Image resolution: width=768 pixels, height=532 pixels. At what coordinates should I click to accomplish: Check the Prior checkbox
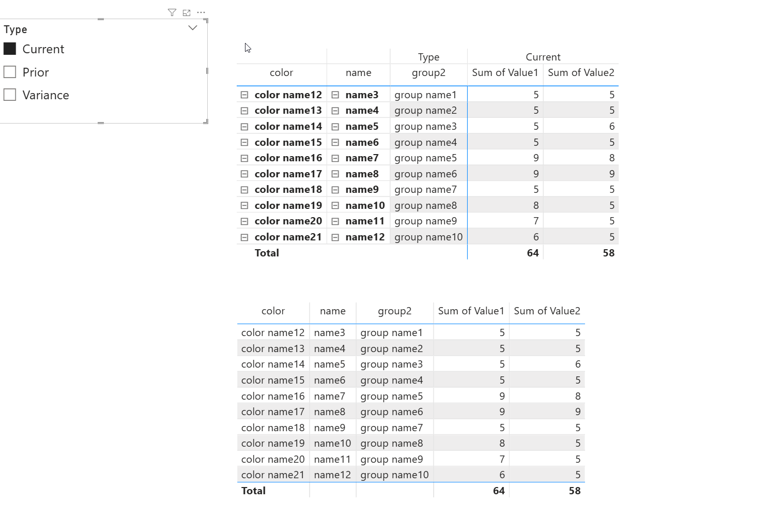tap(10, 72)
